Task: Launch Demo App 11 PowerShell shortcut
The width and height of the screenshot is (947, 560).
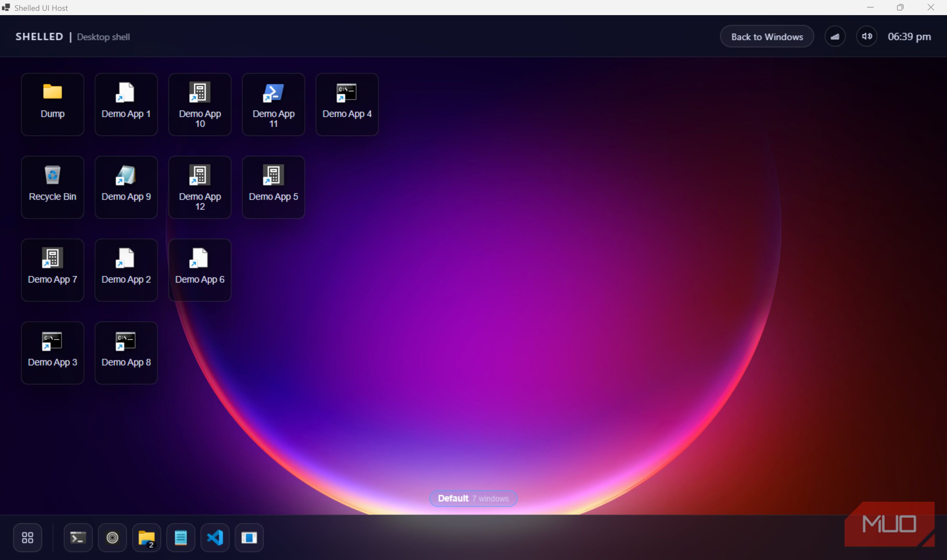Action: (273, 104)
